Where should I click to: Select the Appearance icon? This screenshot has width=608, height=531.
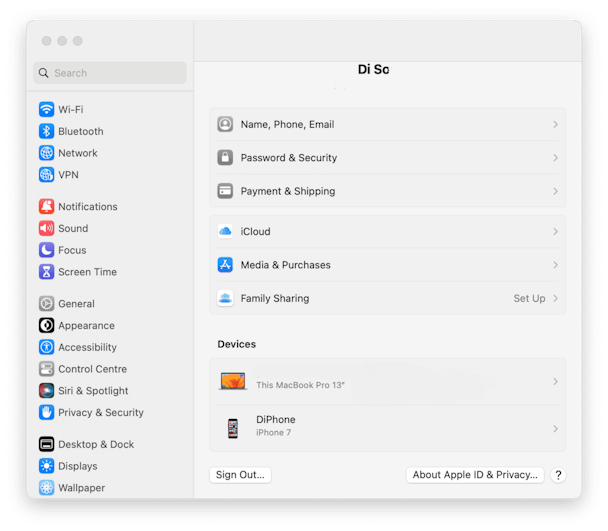click(x=46, y=325)
